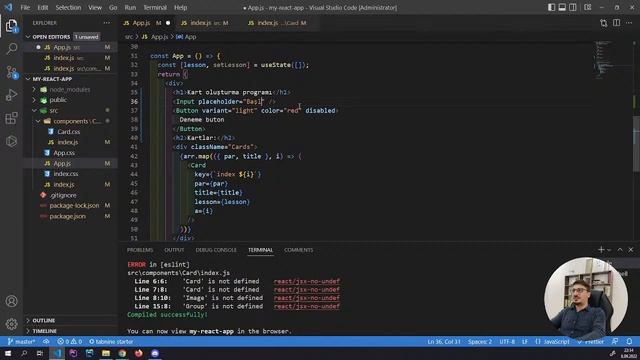Click the LF end of line indicator

(x=525, y=342)
